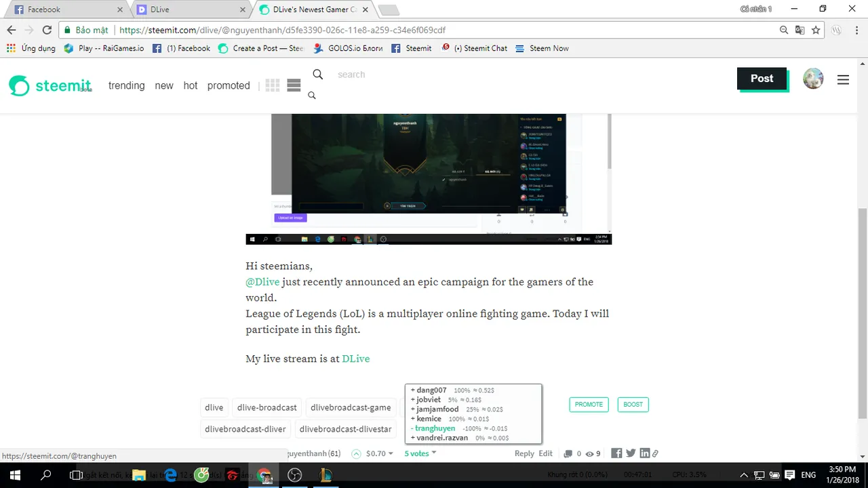Go back with browser Back arrow
The width and height of the screenshot is (868, 488).
click(12, 30)
